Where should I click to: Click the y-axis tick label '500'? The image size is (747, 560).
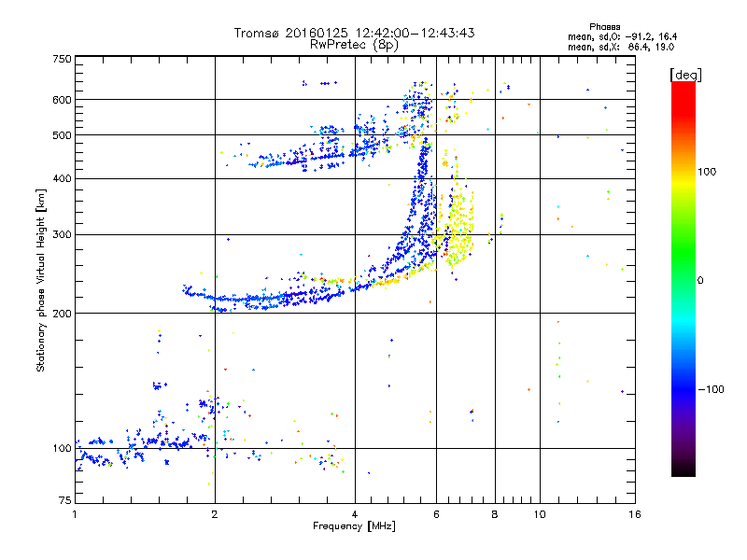63,135
